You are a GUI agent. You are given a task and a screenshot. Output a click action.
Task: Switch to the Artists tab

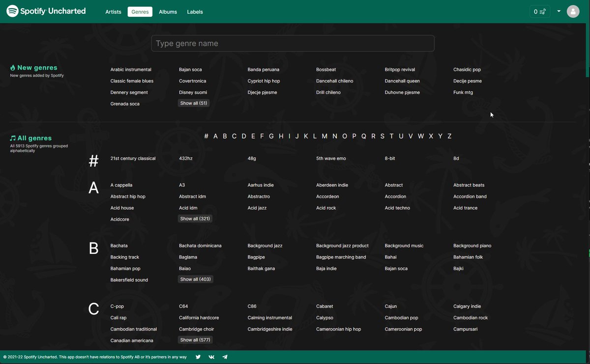[x=113, y=12]
